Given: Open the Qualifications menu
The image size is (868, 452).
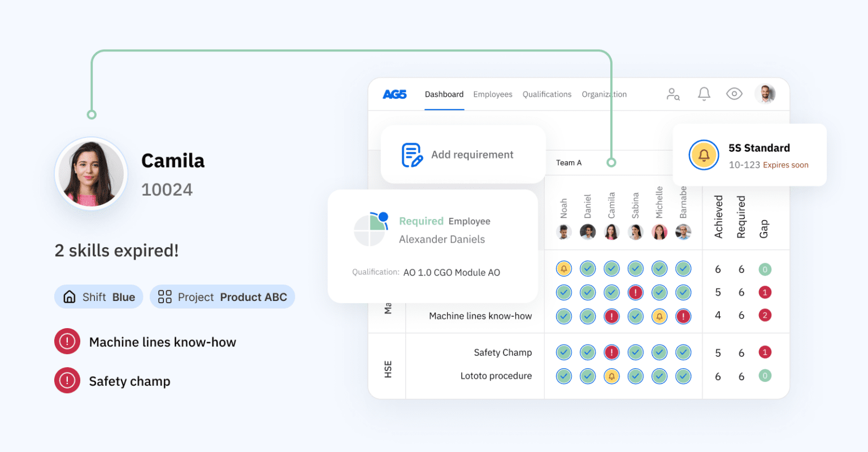Looking at the screenshot, I should click(546, 94).
